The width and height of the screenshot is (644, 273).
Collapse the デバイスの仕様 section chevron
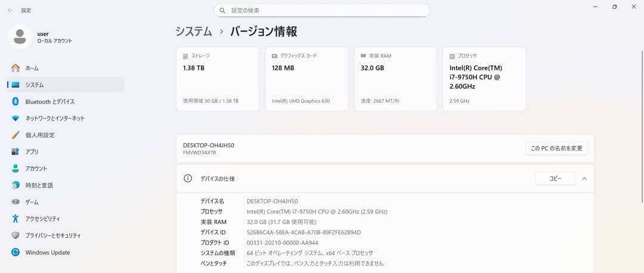tap(584, 179)
